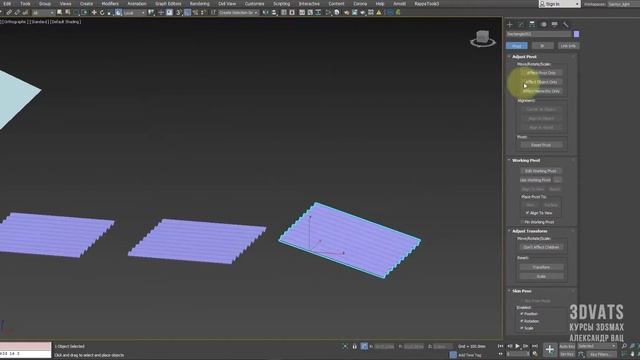Go to the animation start frame
The width and height of the screenshot is (640, 360).
[x=501, y=346]
